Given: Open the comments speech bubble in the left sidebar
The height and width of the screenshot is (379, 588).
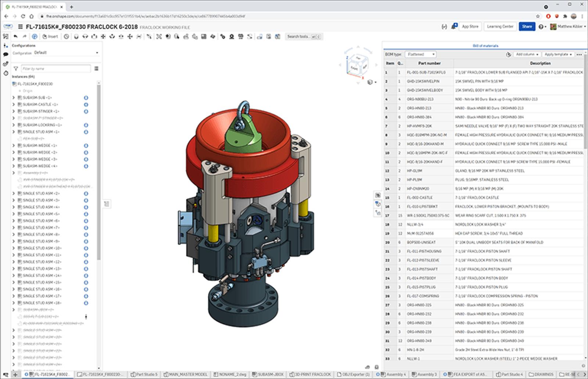Looking at the screenshot, I should 6,54.
